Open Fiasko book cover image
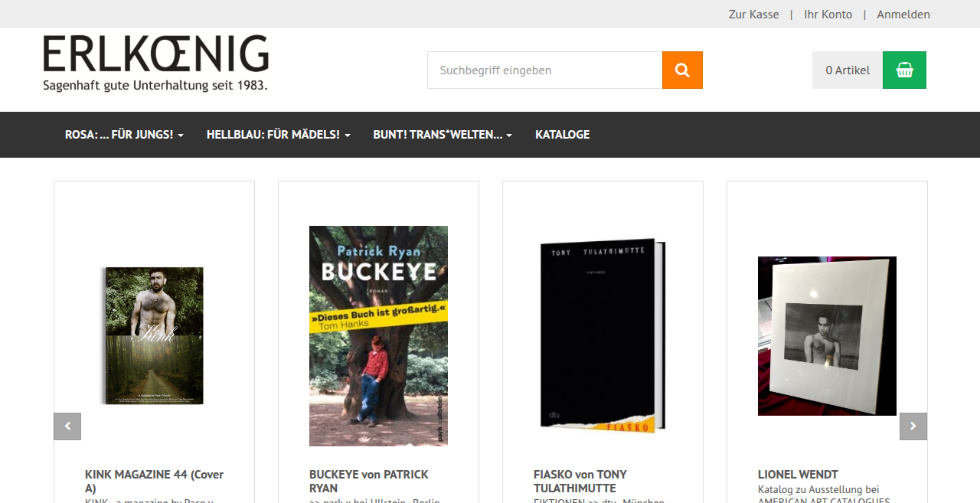The width and height of the screenshot is (980, 503). coord(603,336)
